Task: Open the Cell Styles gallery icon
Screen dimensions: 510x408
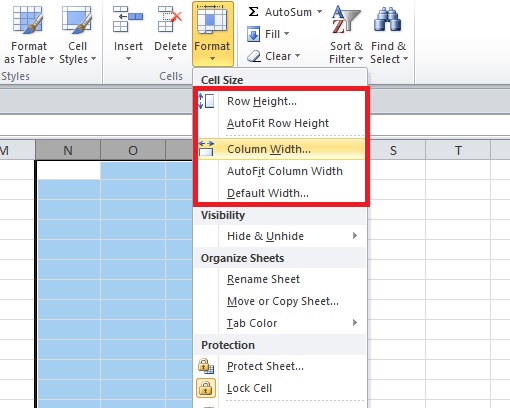Action: click(x=77, y=20)
